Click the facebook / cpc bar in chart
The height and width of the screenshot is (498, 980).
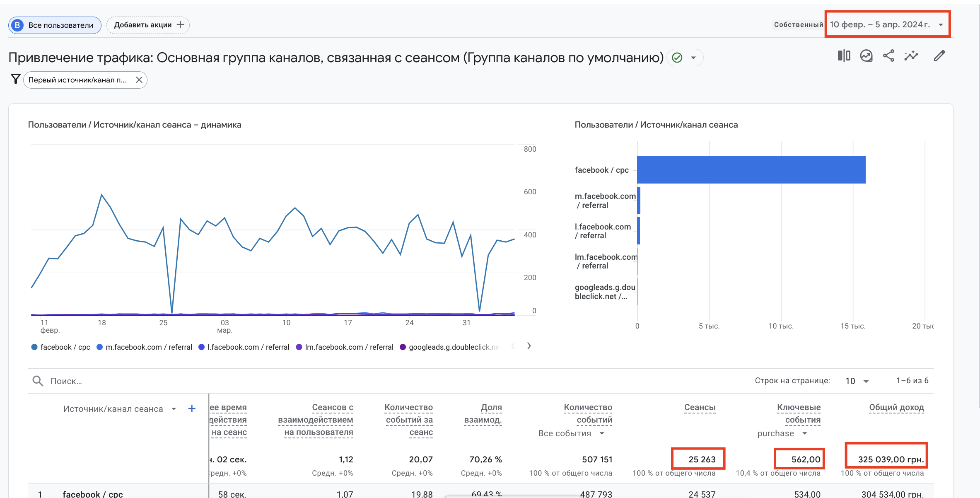(x=751, y=170)
